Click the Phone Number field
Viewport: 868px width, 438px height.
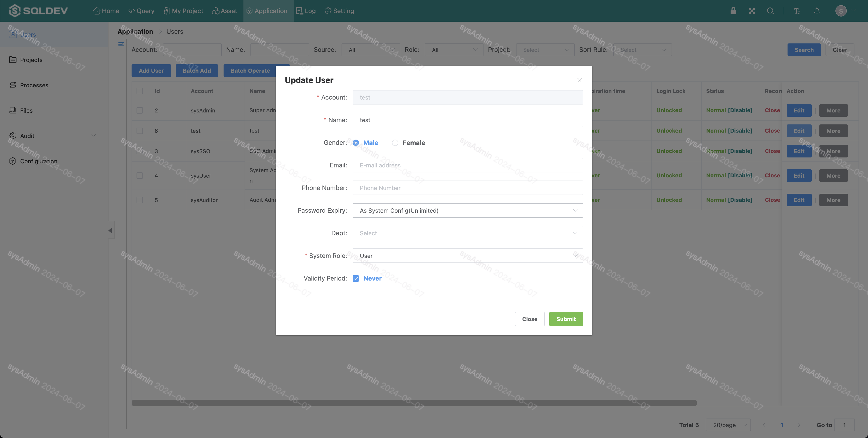click(467, 188)
